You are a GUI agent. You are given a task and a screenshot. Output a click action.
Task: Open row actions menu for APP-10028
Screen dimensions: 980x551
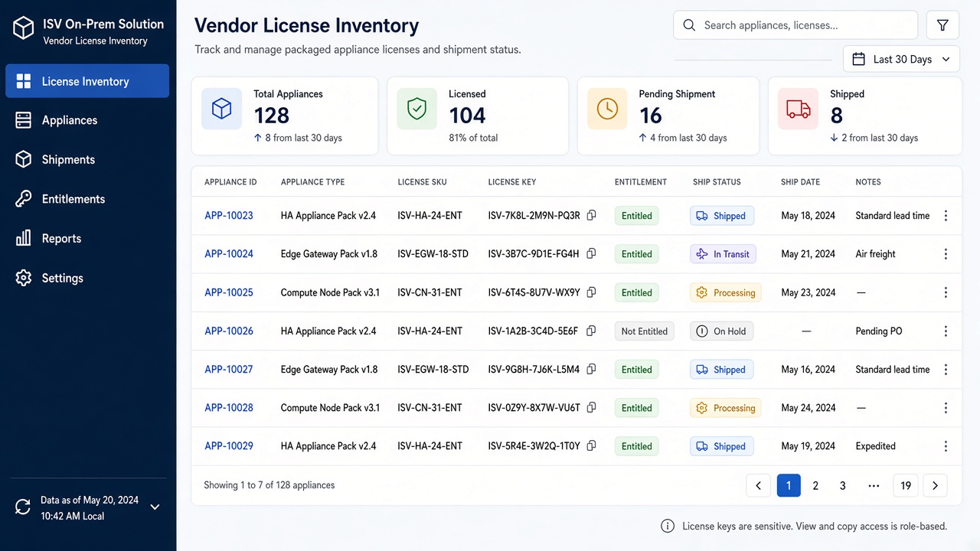click(946, 408)
